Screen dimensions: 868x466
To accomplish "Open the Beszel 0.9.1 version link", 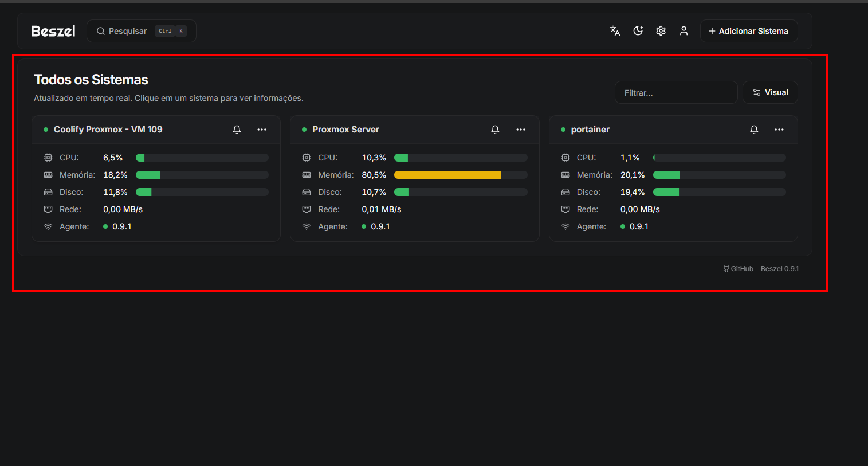I will (779, 269).
